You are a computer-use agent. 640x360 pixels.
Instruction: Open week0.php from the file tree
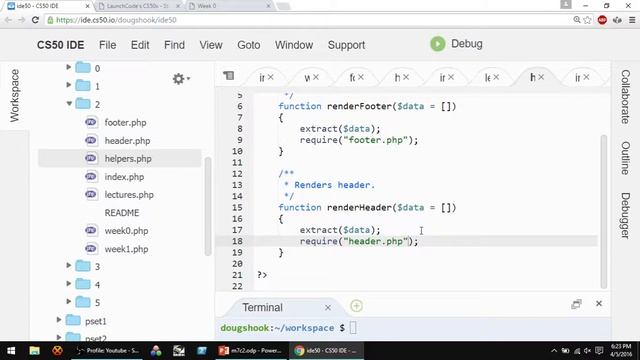click(126, 231)
